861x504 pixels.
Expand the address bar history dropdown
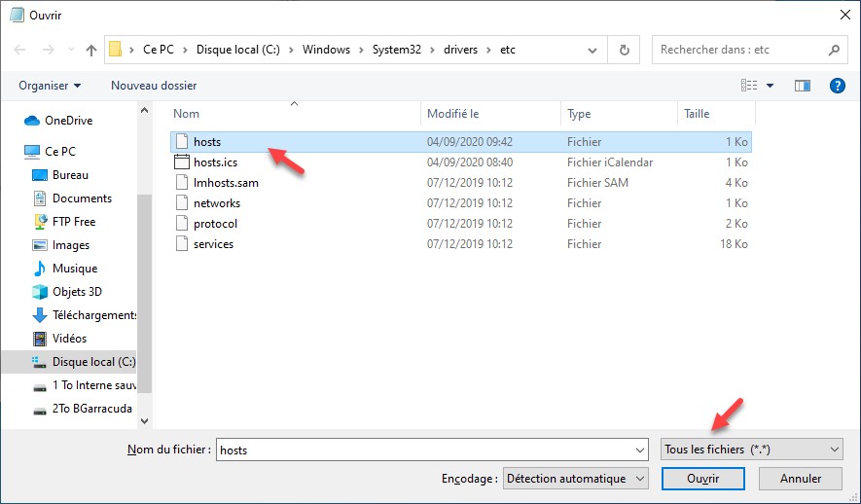595,50
